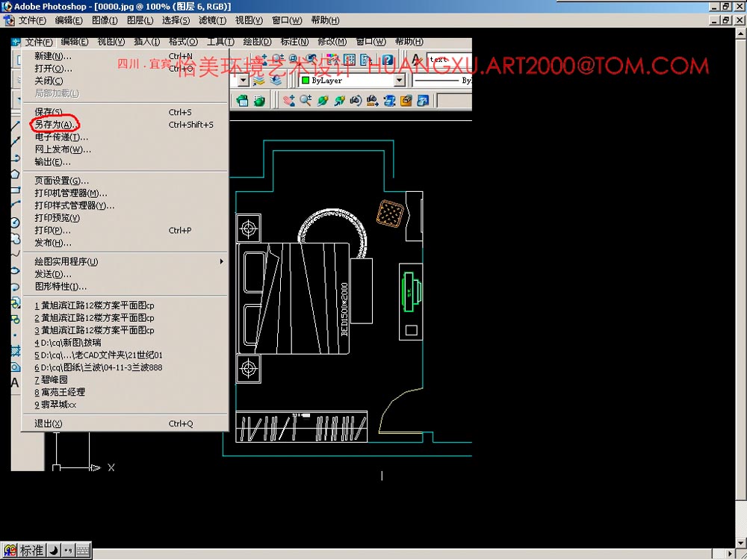This screenshot has height=560, width=747.
Task: Select the Insert Block tool
Action: pyautogui.click(x=16, y=303)
